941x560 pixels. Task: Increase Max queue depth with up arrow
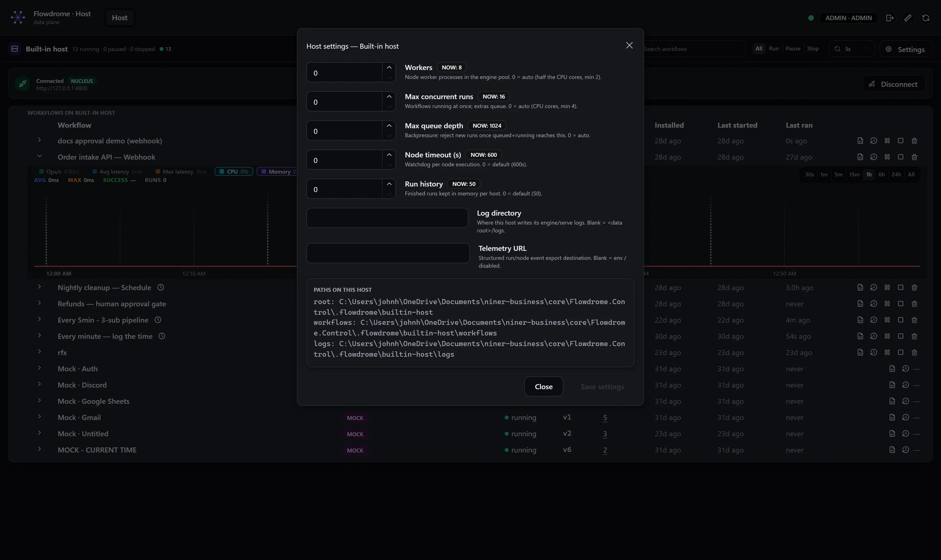[389, 126]
